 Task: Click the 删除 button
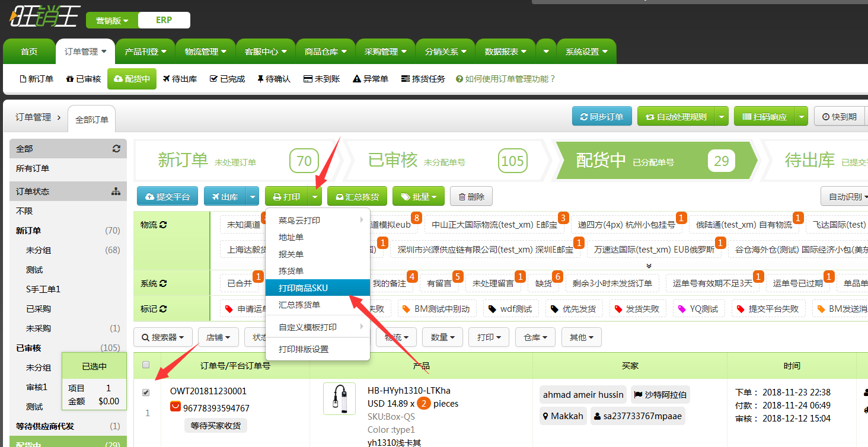(471, 197)
